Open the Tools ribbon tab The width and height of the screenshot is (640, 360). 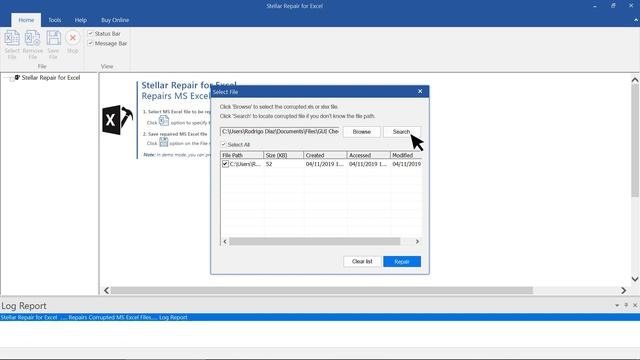pyautogui.click(x=54, y=20)
